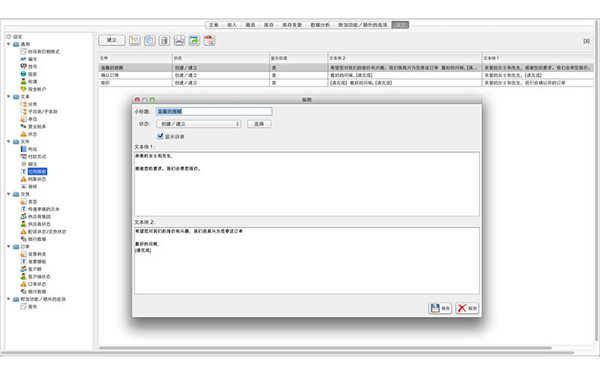Select the 报价 table row
Screen dimensions: 600x375
346,83
